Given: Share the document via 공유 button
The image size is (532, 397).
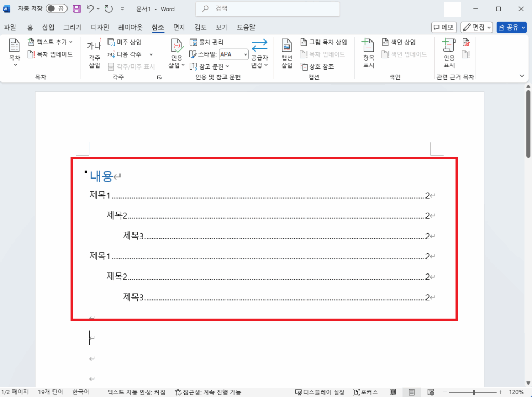Looking at the screenshot, I should tap(511, 26).
